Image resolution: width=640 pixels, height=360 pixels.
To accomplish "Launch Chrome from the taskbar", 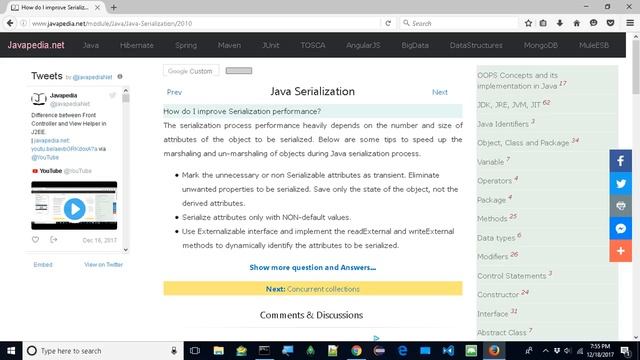I will coord(356,351).
